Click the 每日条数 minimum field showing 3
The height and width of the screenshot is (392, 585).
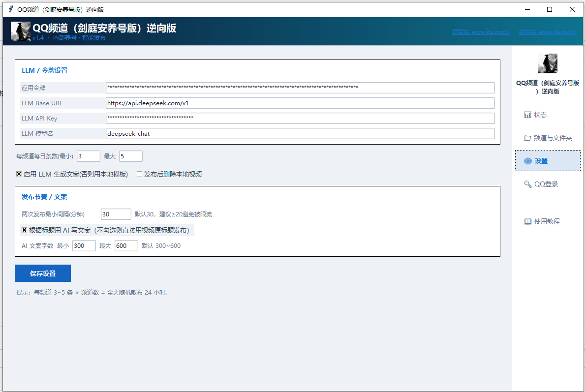click(x=89, y=156)
